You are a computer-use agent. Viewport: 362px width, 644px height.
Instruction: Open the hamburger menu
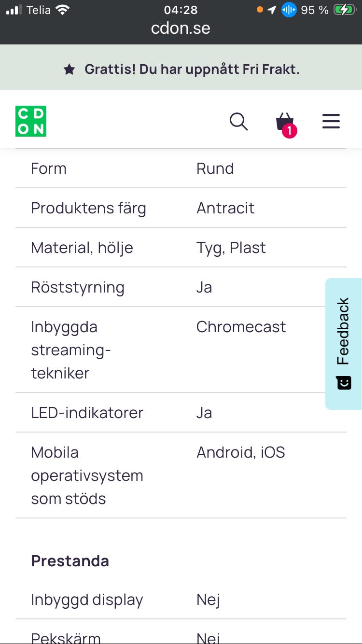tap(331, 121)
